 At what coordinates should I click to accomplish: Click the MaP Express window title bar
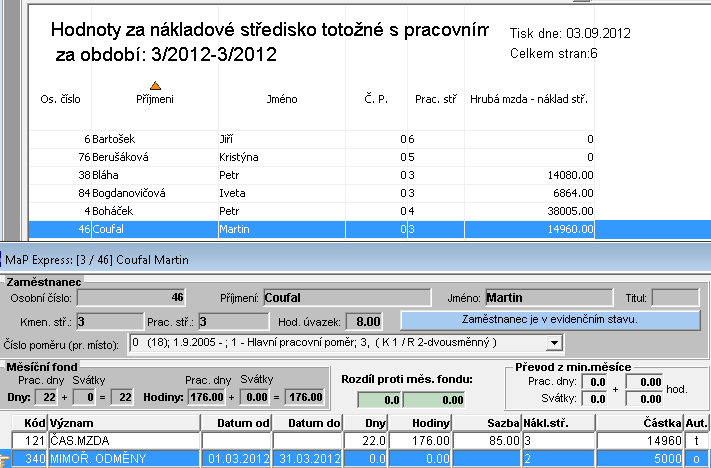point(356,260)
